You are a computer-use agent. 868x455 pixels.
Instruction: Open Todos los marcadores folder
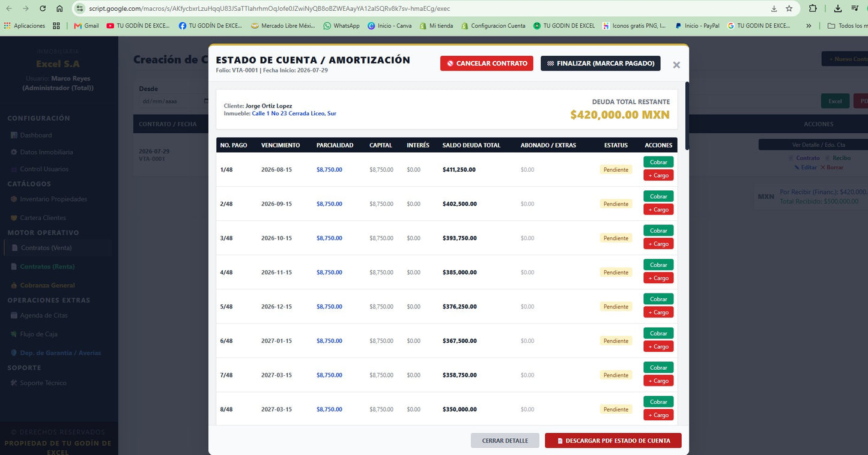(847, 26)
